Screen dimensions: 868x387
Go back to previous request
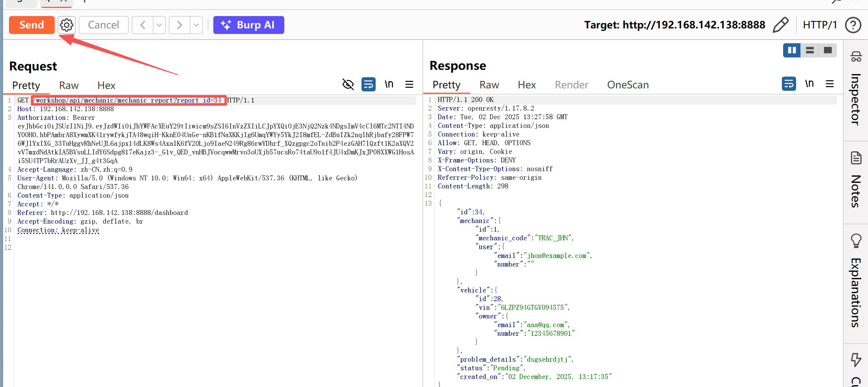coord(143,25)
